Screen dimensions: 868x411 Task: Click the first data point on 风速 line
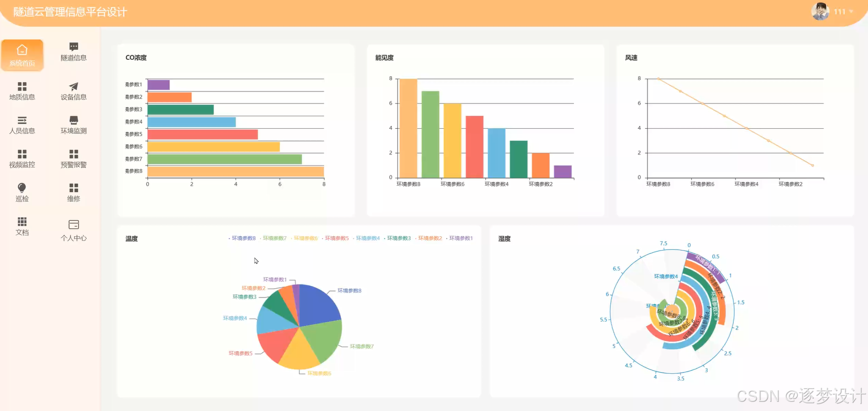658,79
